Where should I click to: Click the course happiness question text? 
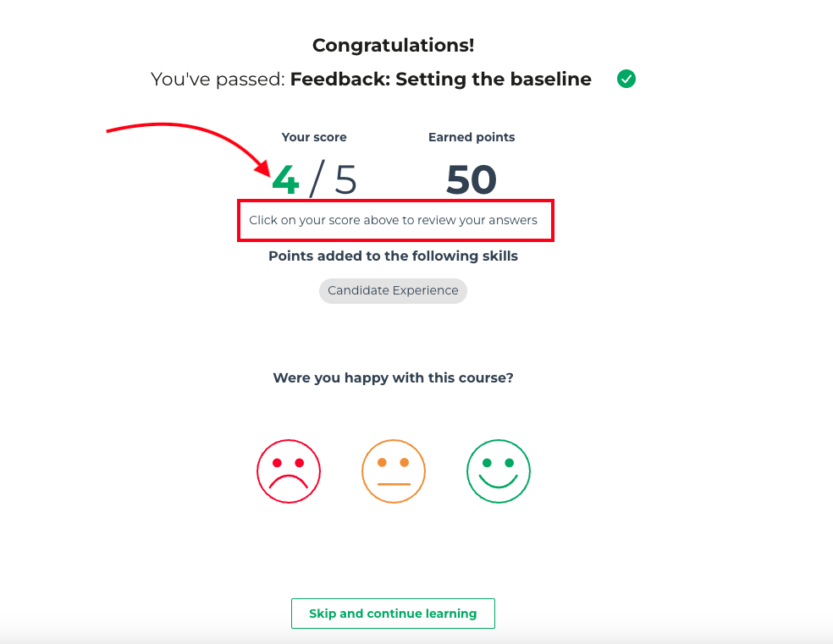(x=393, y=377)
